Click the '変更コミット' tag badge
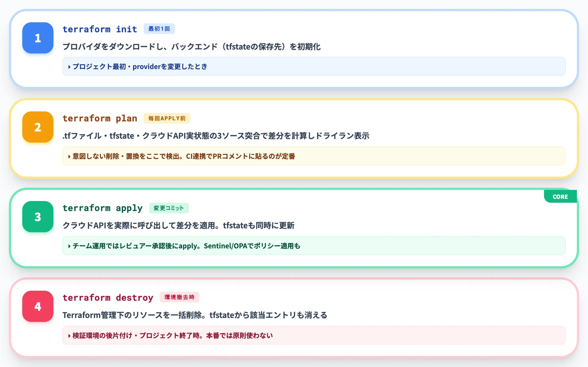The image size is (588, 367). [169, 208]
